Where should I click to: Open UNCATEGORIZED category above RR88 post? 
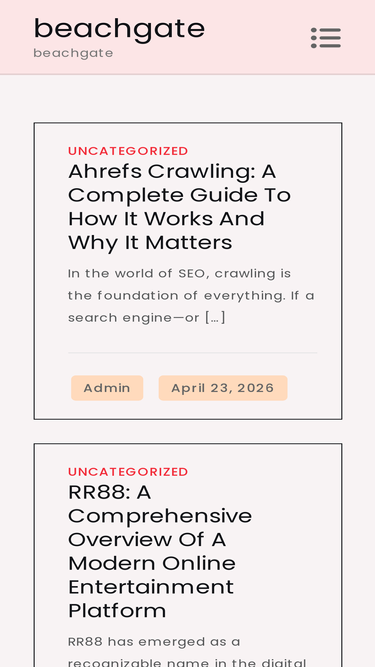click(x=128, y=472)
